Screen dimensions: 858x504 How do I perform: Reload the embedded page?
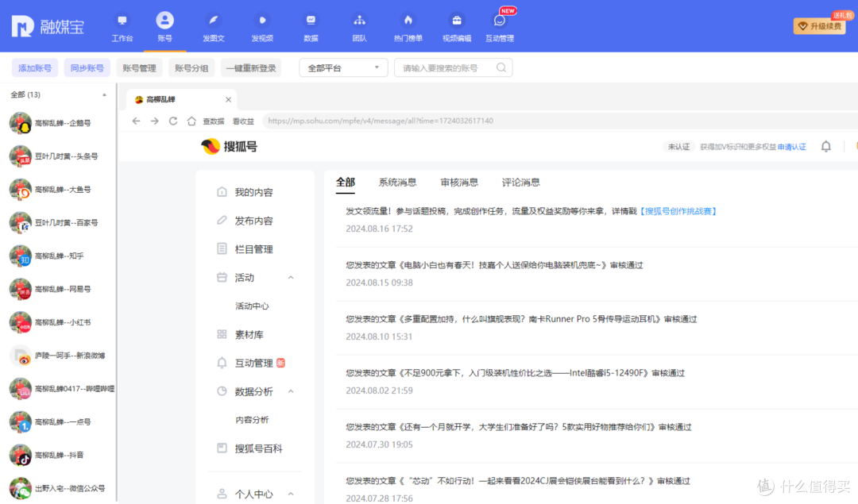click(173, 121)
